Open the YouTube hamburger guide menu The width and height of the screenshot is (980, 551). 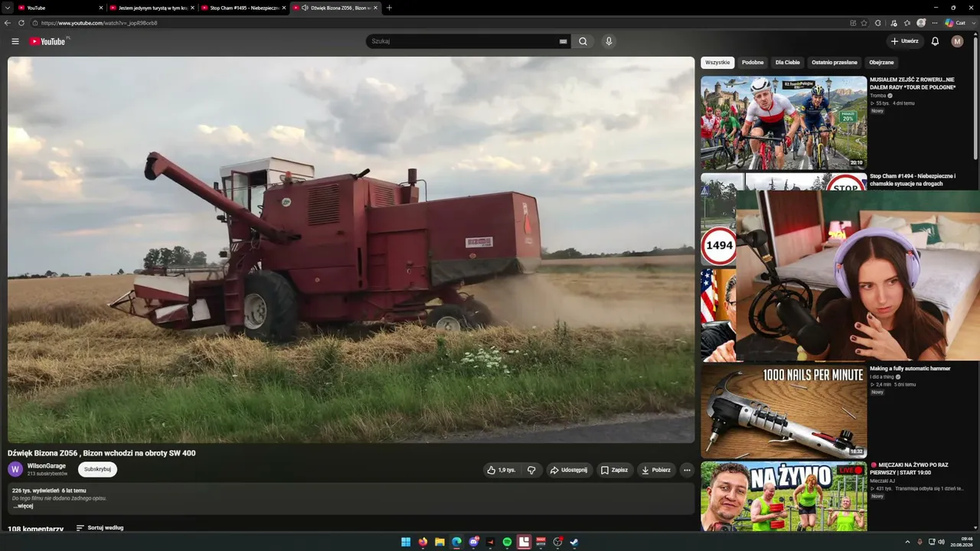pos(15,41)
